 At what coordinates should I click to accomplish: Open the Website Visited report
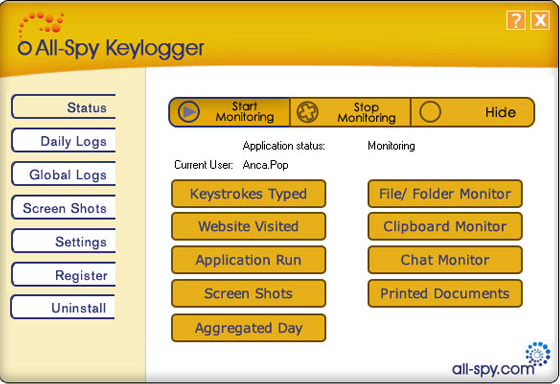coord(249,226)
